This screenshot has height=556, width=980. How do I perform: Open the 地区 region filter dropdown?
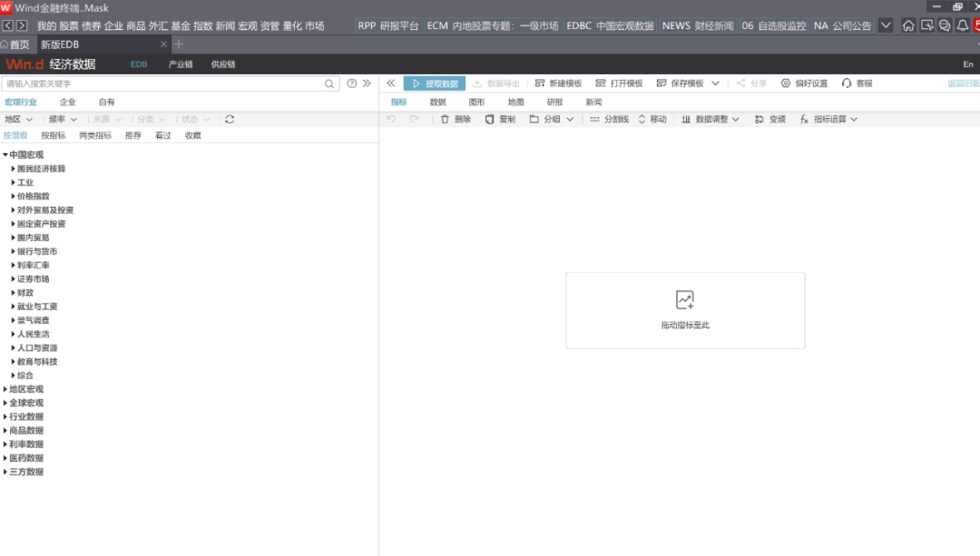click(x=18, y=120)
